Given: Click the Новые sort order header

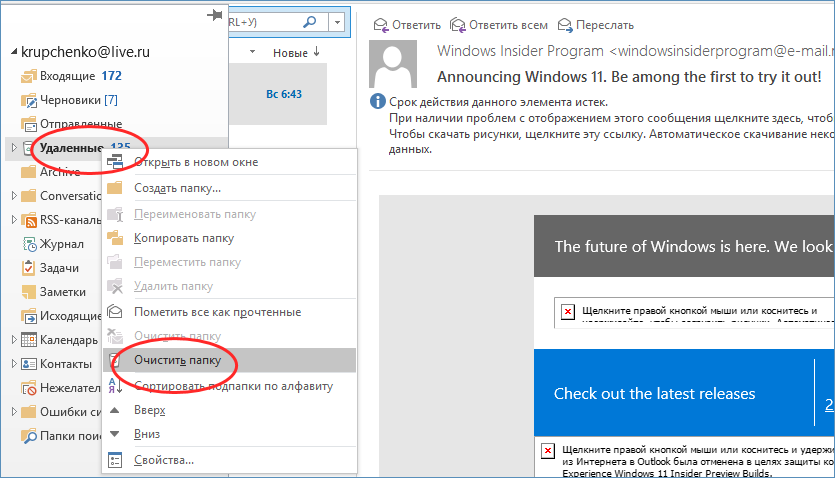Looking at the screenshot, I should tap(296, 53).
